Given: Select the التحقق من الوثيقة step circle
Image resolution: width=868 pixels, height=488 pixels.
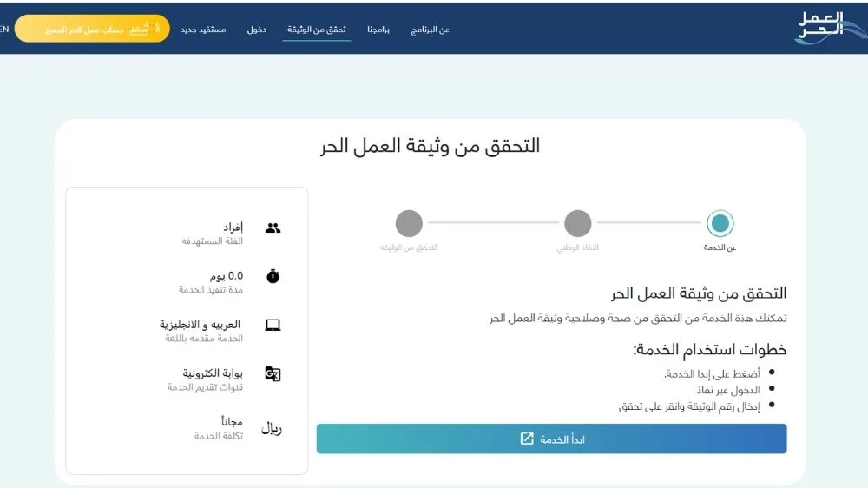Looking at the screenshot, I should point(409,223).
